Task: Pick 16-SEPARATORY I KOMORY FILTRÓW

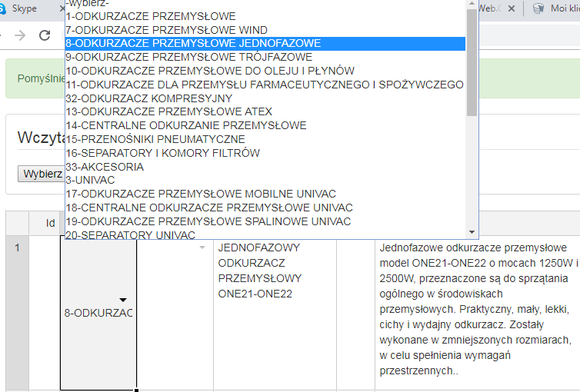Action: pyautogui.click(x=265, y=153)
